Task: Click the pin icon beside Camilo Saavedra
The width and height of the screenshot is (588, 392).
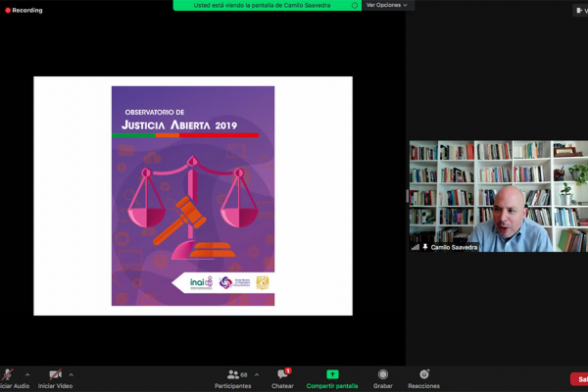Action: 425,247
